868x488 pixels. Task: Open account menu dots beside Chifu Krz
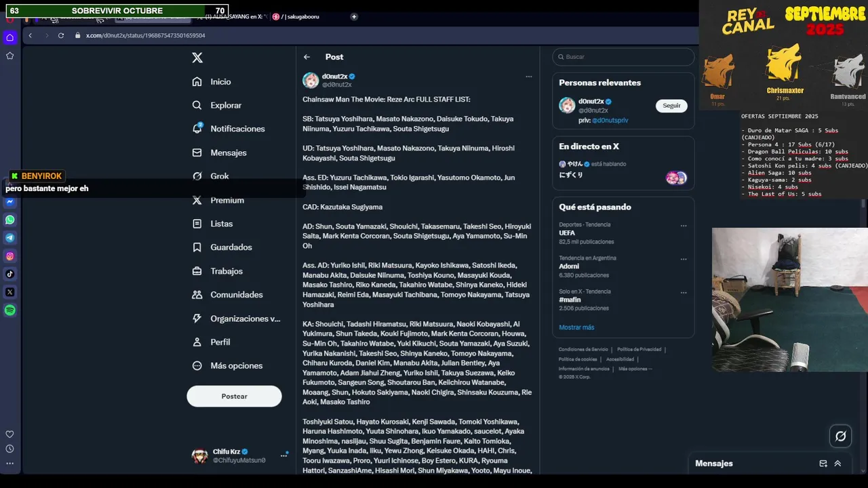coord(283,455)
